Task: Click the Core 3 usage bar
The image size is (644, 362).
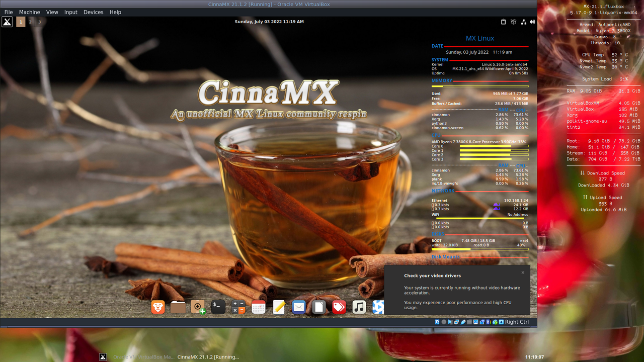Action: tap(494, 159)
